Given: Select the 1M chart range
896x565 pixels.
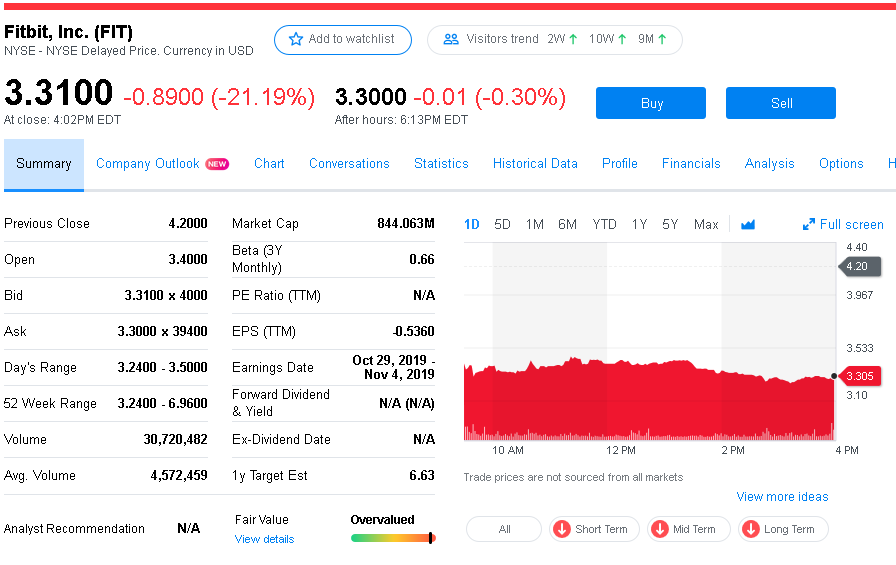Looking at the screenshot, I should [x=535, y=225].
